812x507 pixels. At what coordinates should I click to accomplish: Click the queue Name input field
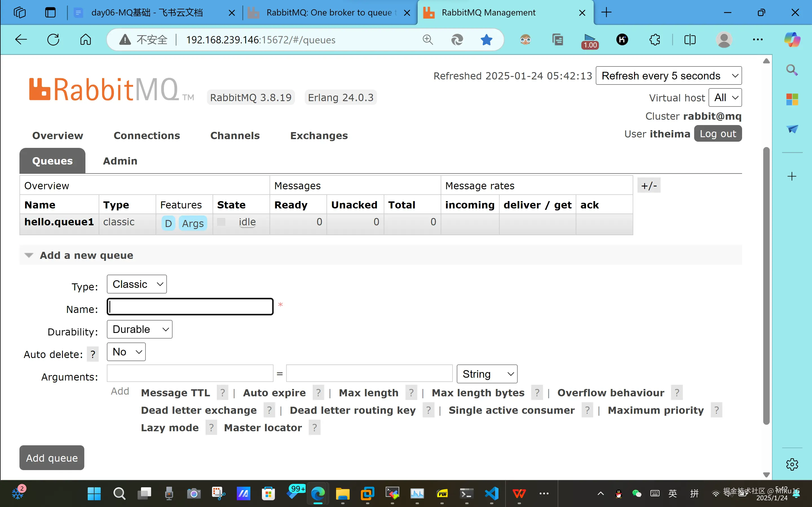pyautogui.click(x=190, y=307)
